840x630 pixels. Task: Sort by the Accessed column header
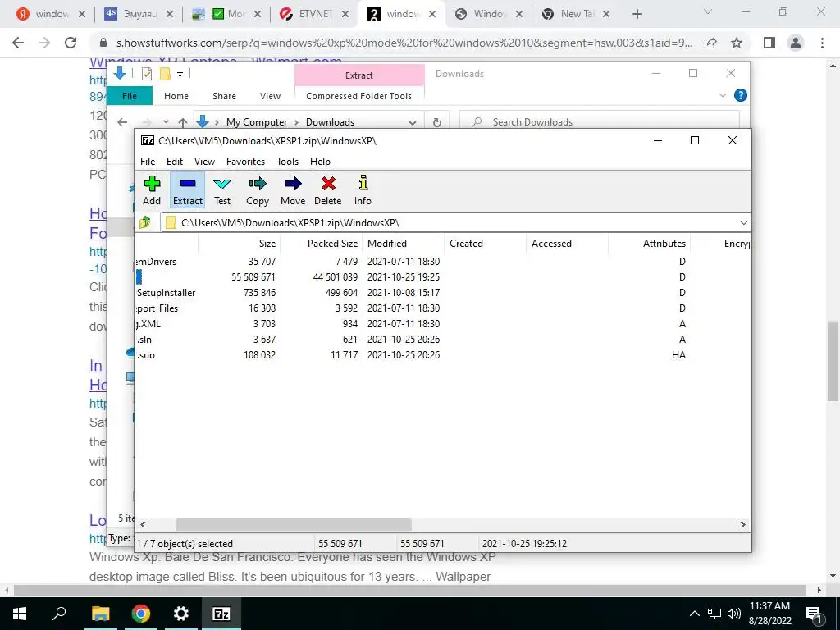pos(567,243)
